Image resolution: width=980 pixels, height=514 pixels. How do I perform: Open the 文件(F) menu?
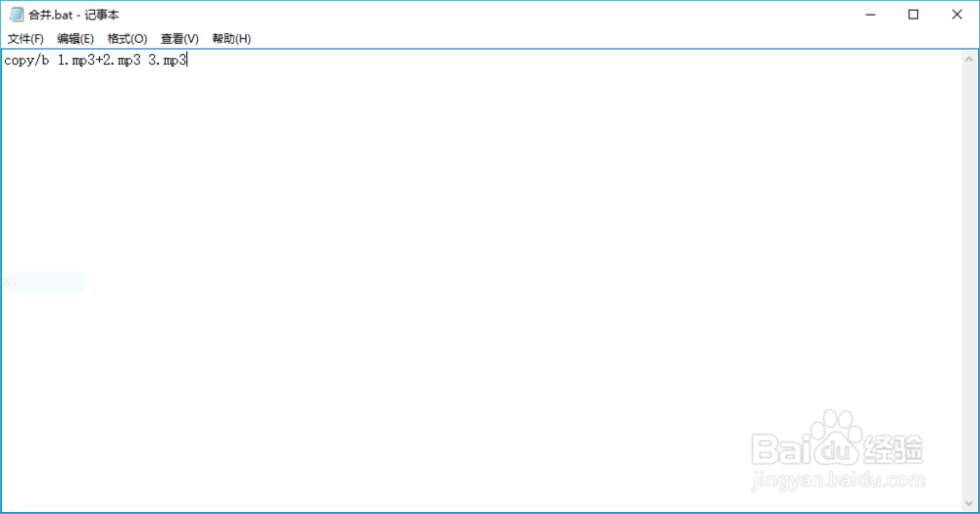(25, 39)
